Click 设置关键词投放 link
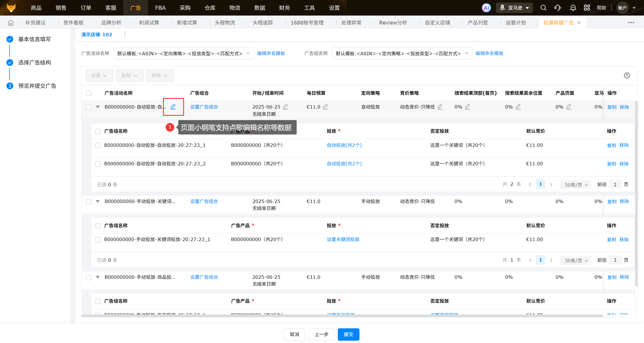This screenshot has width=644, height=343. [x=343, y=239]
